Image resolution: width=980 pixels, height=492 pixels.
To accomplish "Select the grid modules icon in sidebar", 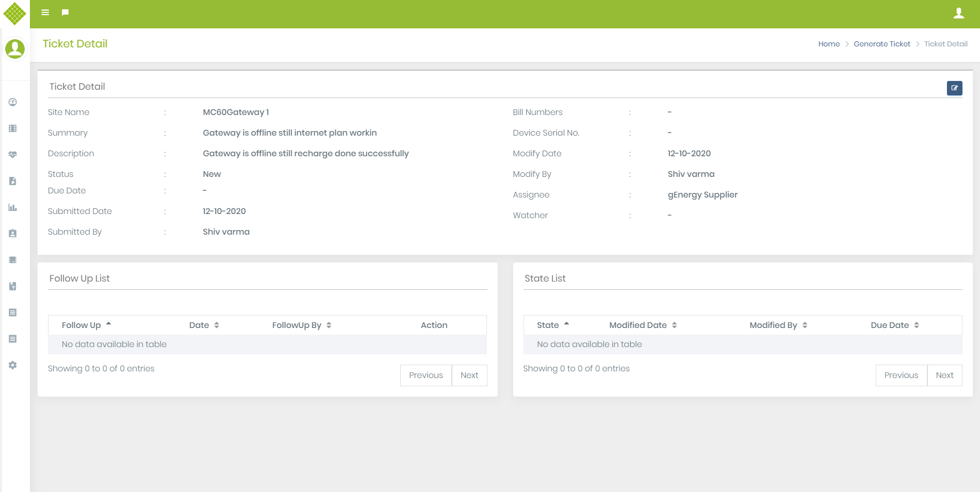I will pyautogui.click(x=12, y=128).
